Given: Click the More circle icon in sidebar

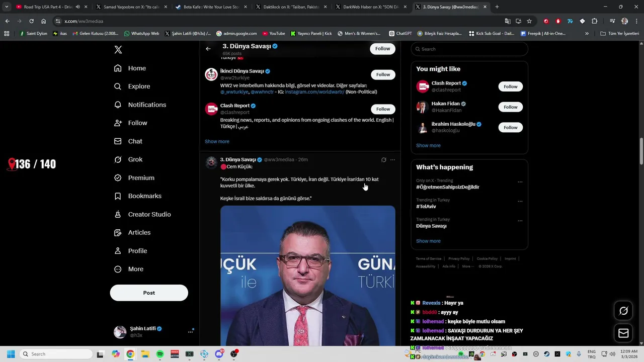Looking at the screenshot, I should [x=118, y=269].
